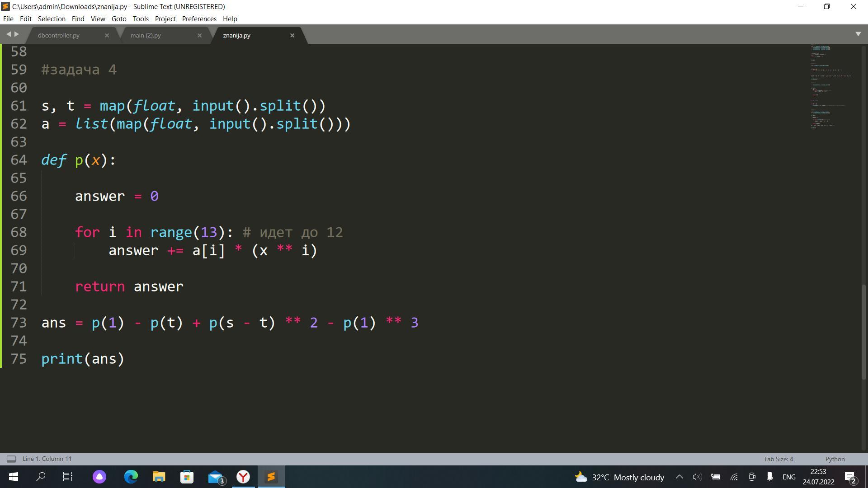868x488 pixels.
Task: Open Yandex Browser from the taskbar
Action: (x=243, y=477)
